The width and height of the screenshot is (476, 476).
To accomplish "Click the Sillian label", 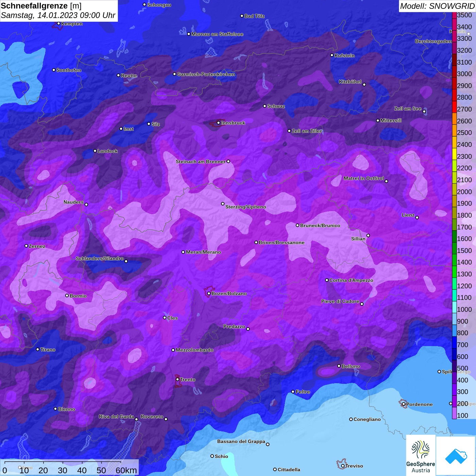I will [x=358, y=239].
